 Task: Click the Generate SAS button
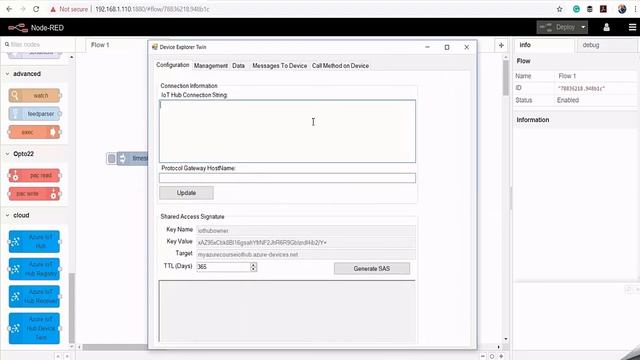click(371, 269)
